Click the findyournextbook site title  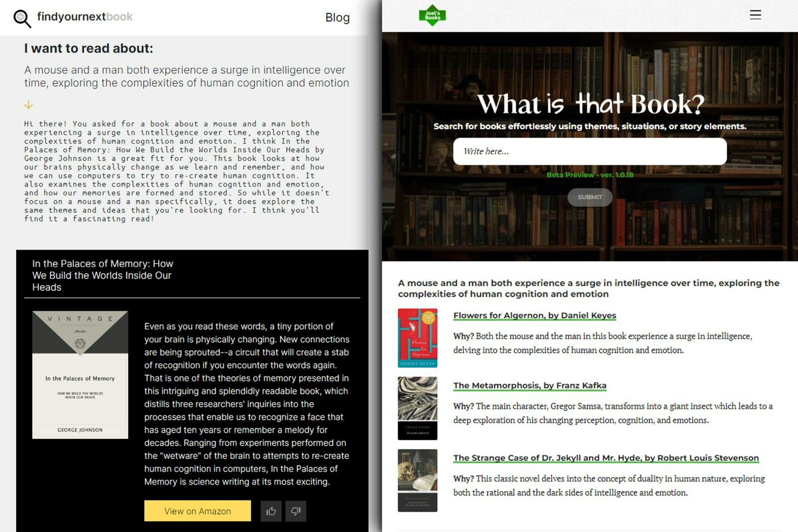[85, 16]
